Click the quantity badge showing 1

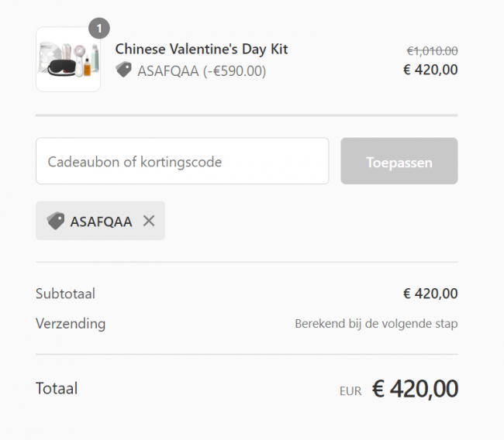coord(99,28)
